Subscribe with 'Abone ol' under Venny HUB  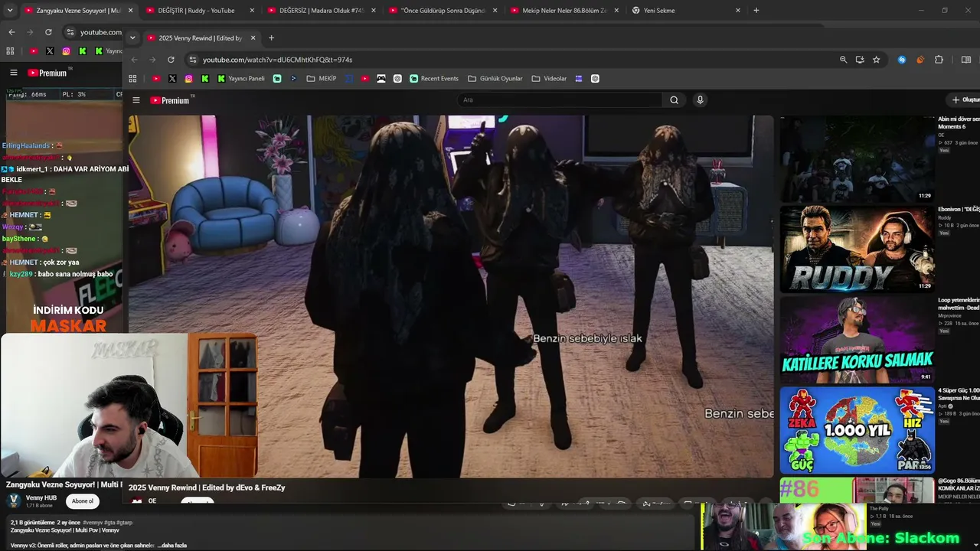click(x=83, y=501)
